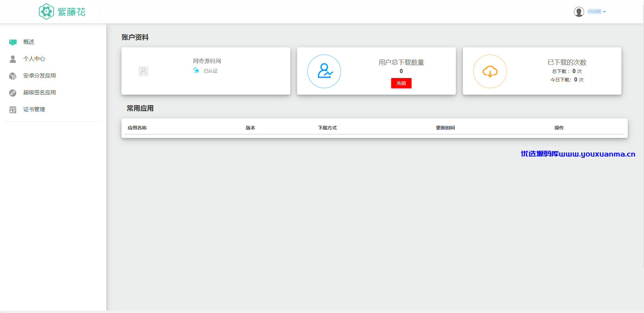Click the user avatar icon in header
The width and height of the screenshot is (644, 313).
[x=579, y=12]
